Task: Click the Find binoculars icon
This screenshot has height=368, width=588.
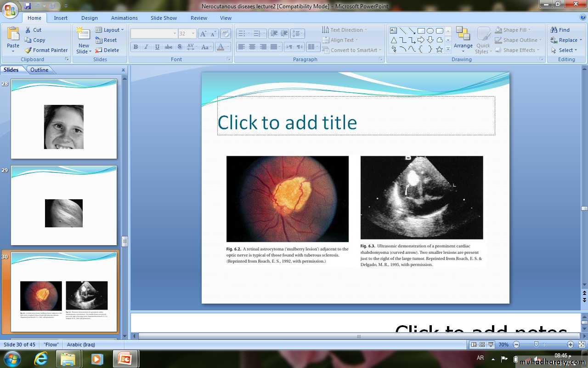Action: click(554, 30)
